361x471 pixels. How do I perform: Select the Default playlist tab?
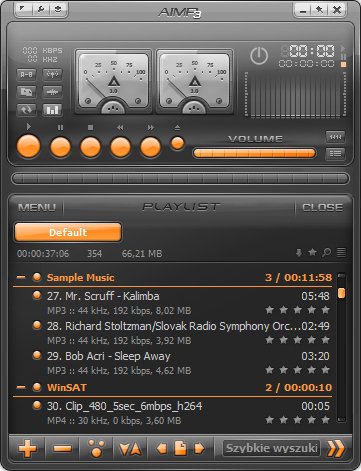[x=68, y=232]
